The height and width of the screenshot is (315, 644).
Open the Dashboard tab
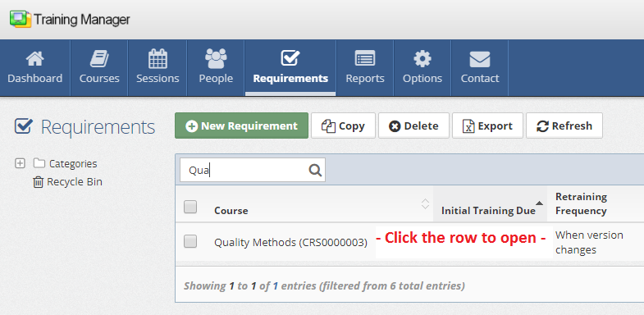(x=35, y=68)
